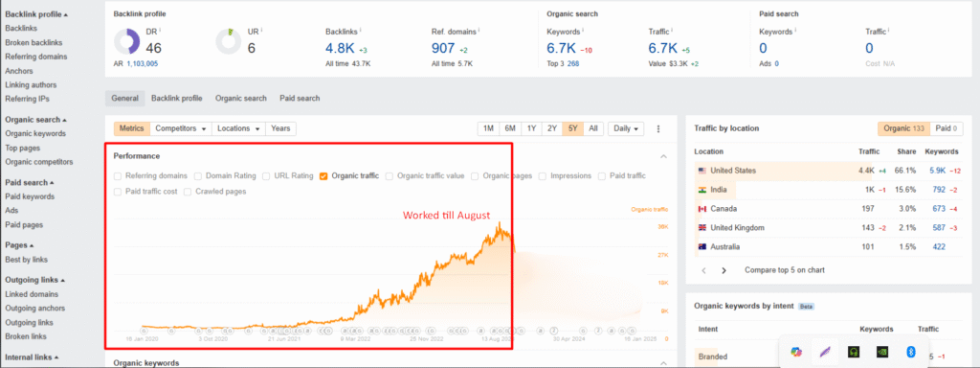The height and width of the screenshot is (368, 980).
Task: Click Compare top 5 on chart
Action: pos(785,270)
